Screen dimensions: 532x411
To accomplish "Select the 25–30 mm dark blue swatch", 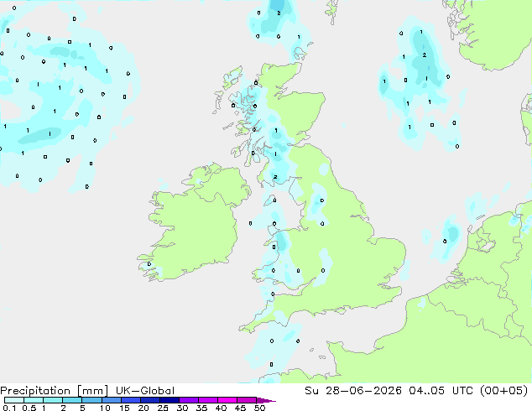I will click(170, 400).
